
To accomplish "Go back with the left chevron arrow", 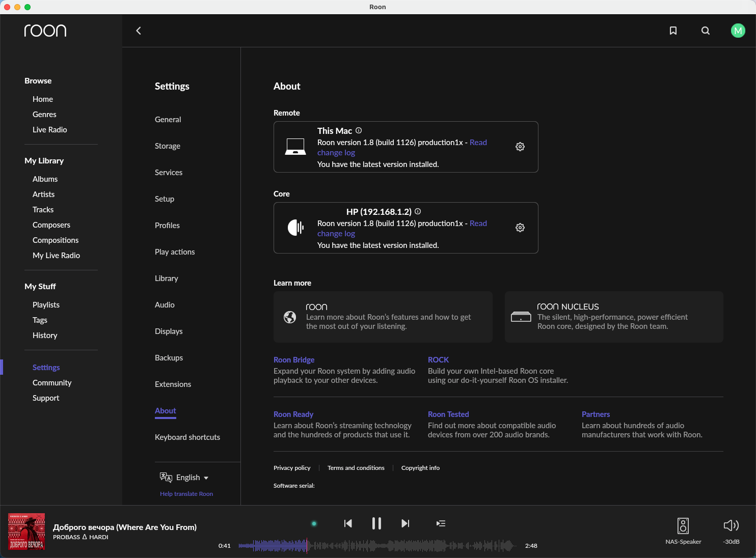I will 139,31.
